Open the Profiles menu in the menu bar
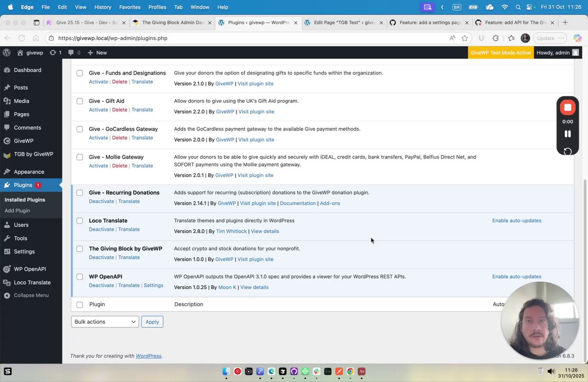Screen dimensions: 588x382 pos(157,7)
